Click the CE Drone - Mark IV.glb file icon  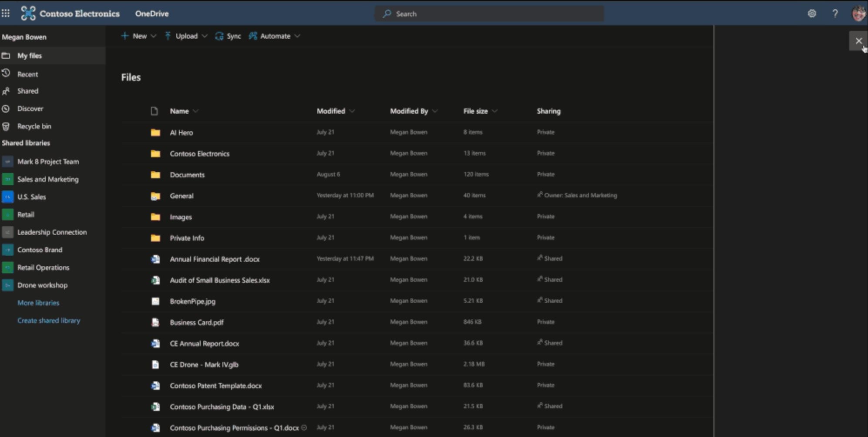(155, 365)
